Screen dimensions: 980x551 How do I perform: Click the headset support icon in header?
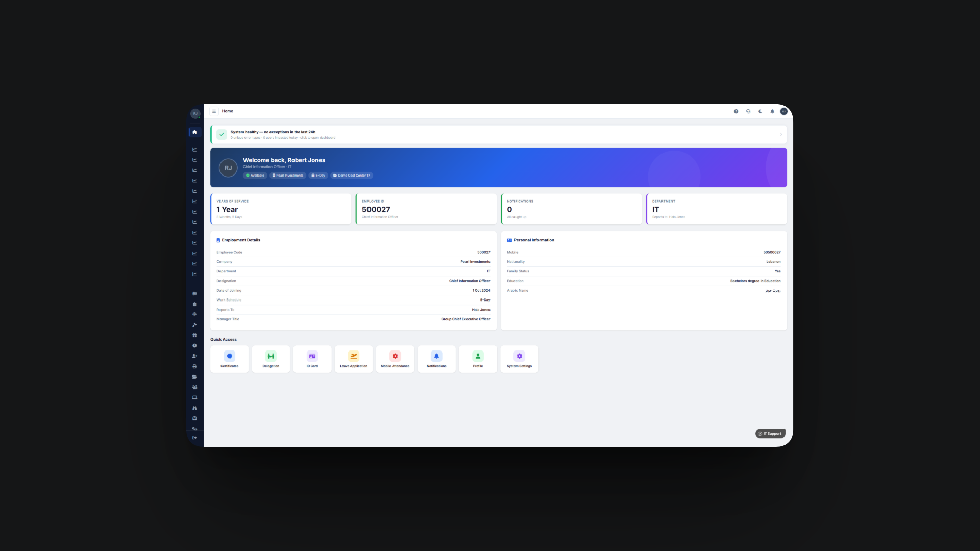click(748, 111)
